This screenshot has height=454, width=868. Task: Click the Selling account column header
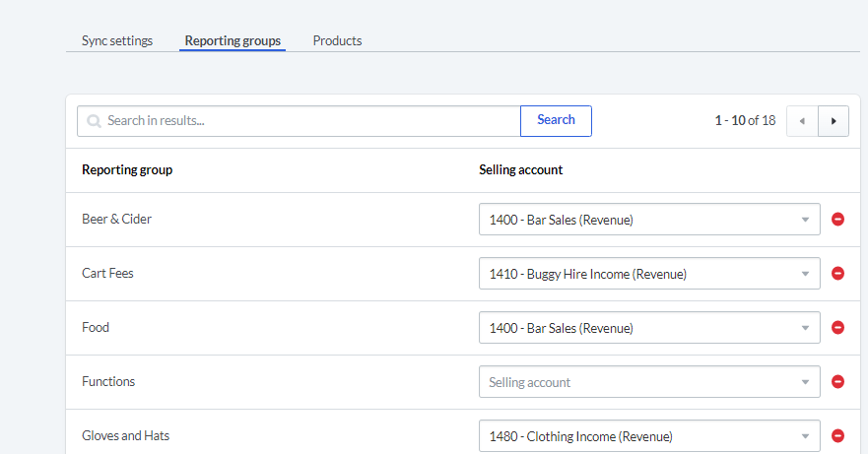click(520, 170)
